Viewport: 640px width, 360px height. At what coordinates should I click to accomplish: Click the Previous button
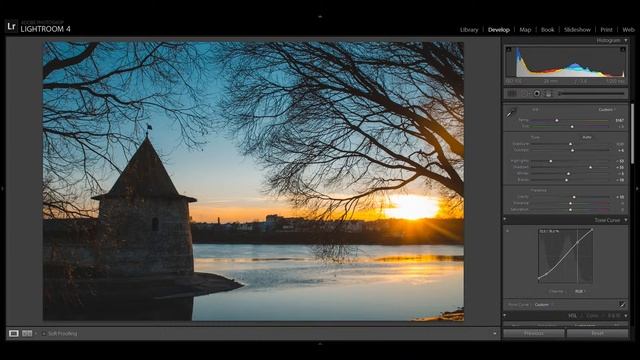click(534, 333)
